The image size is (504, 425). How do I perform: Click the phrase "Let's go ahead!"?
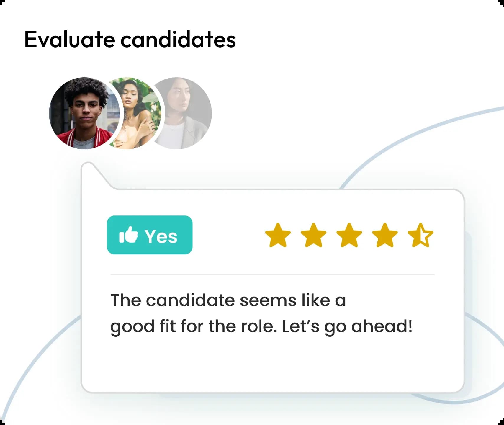click(347, 326)
